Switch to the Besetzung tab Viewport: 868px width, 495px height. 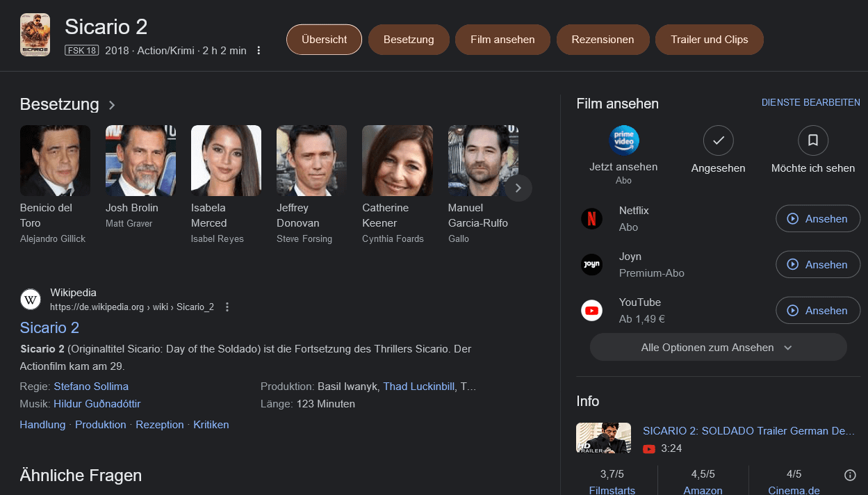pyautogui.click(x=409, y=40)
